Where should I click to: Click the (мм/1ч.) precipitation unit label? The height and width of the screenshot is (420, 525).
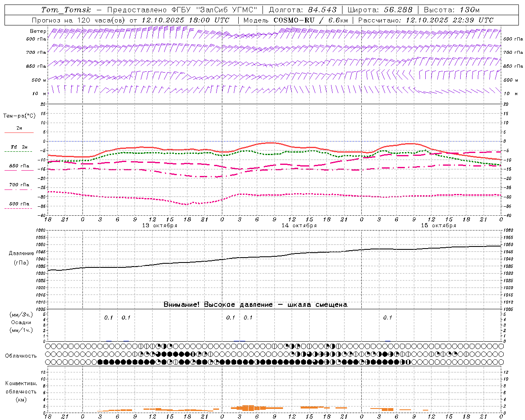click(21, 330)
